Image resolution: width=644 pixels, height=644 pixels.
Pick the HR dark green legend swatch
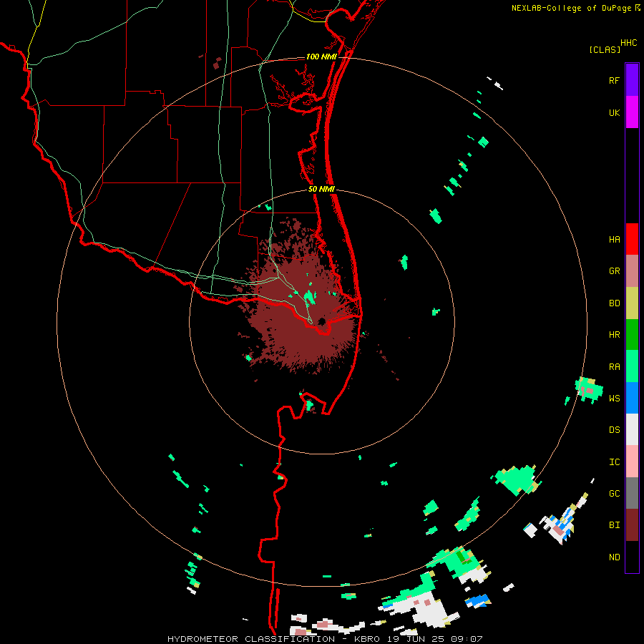point(632,334)
